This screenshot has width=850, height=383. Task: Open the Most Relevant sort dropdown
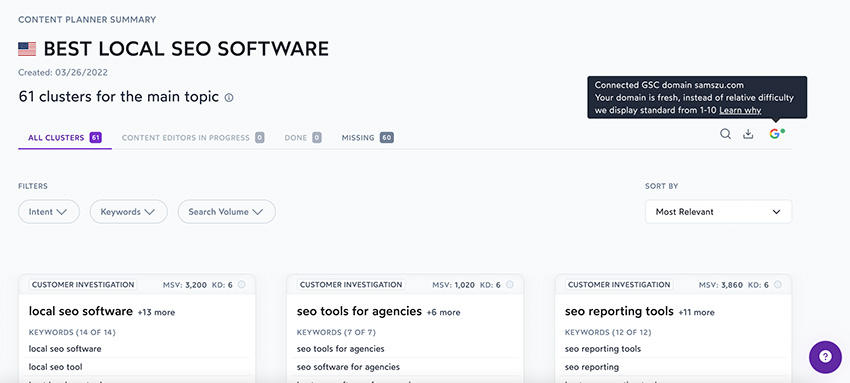pos(718,212)
